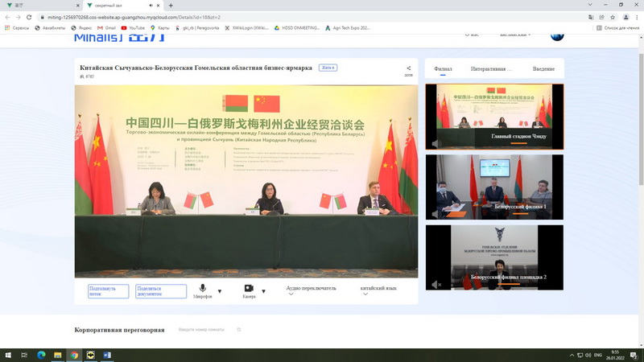Screen dimensions: 644x362
Task: Open YouTube bookmark
Action: click(x=133, y=28)
